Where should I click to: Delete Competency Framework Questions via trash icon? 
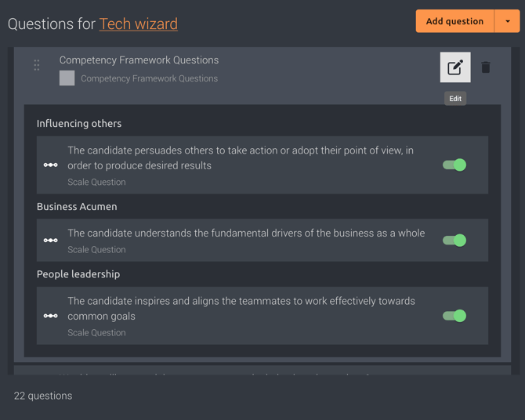486,67
